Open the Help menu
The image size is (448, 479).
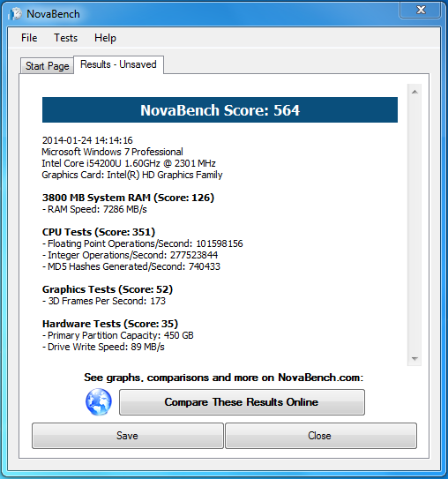[x=105, y=38]
